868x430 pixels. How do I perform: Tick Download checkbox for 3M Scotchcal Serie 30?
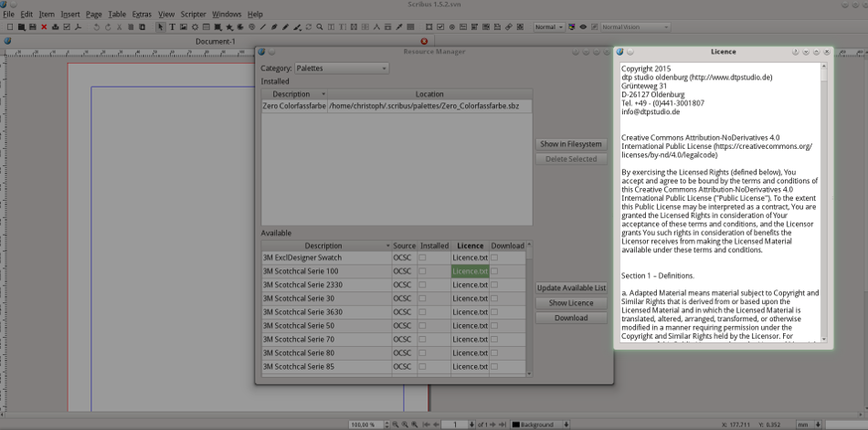495,299
